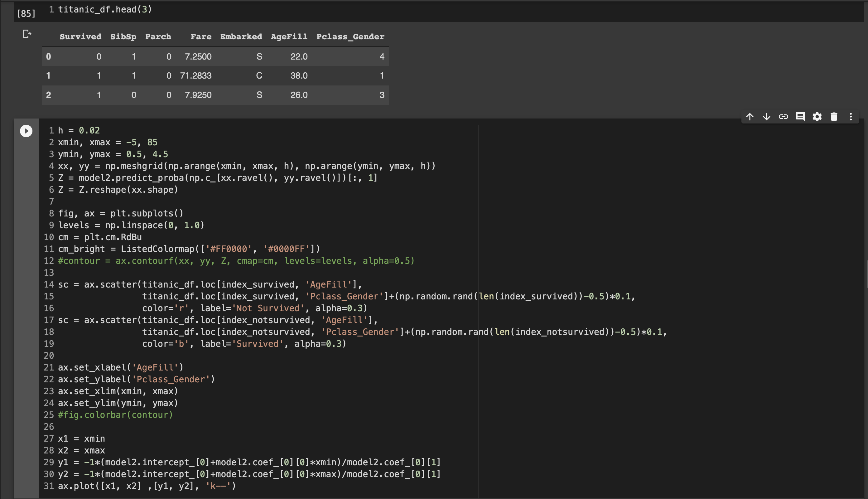Place cursor on xmin, xmax line
Screen dimensions: 868x499
(108, 142)
